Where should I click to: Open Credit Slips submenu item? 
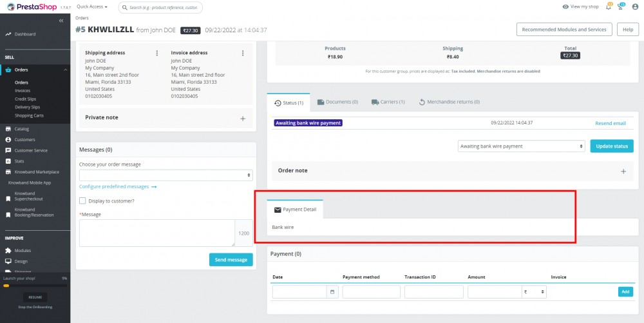26,99
